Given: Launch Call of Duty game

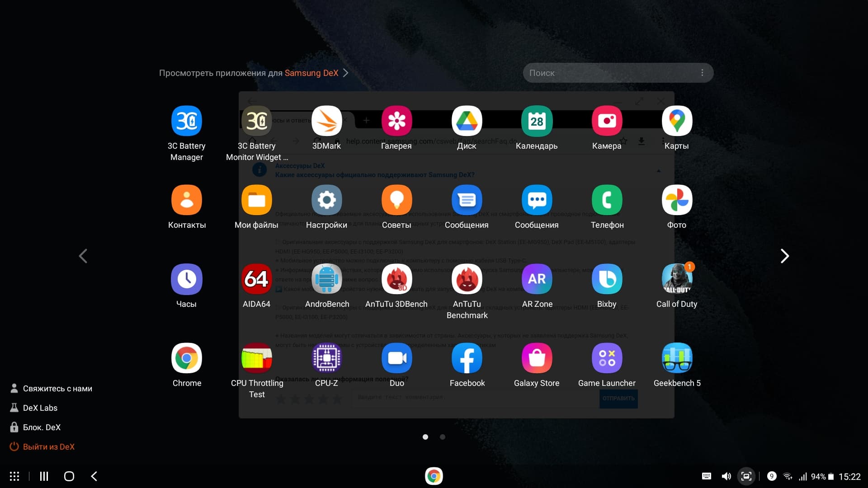Looking at the screenshot, I should coord(677,279).
